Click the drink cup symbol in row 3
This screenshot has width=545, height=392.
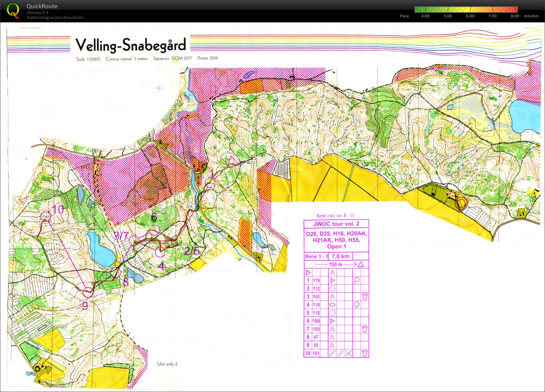click(365, 297)
